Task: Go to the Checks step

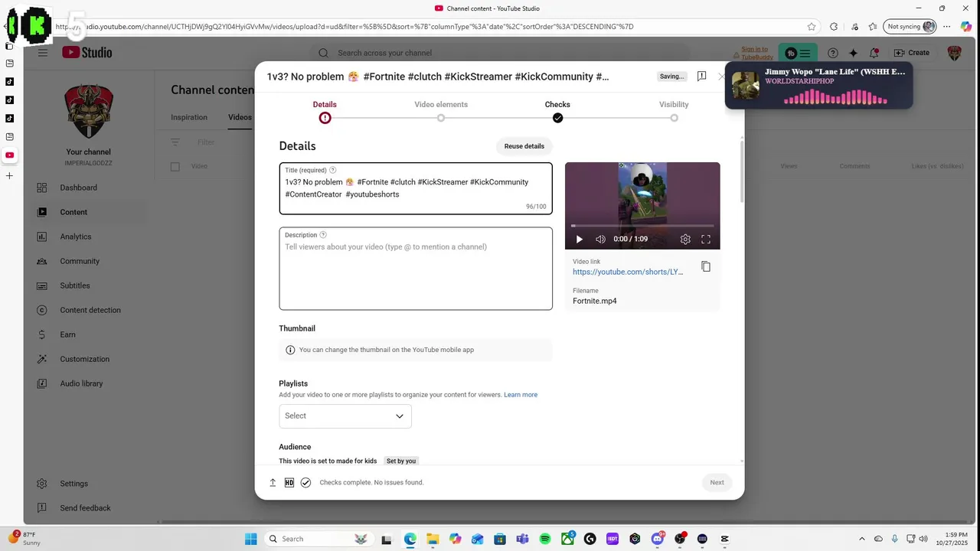Action: 557,111
